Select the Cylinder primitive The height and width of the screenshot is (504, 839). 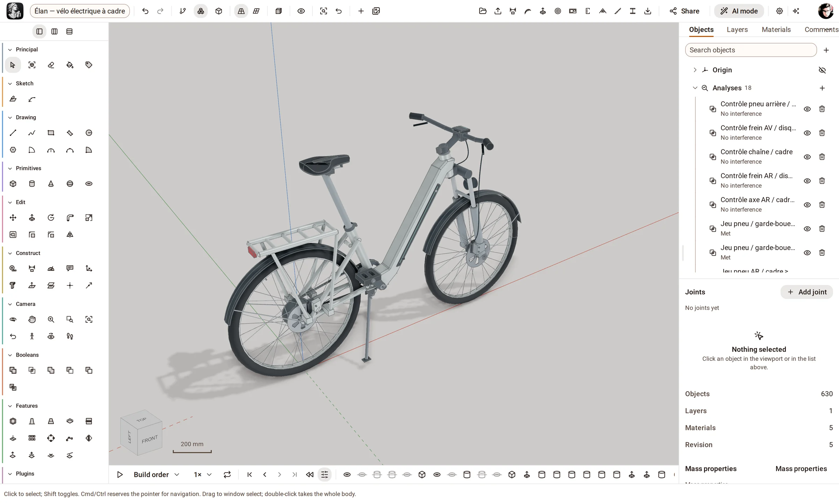tap(32, 184)
